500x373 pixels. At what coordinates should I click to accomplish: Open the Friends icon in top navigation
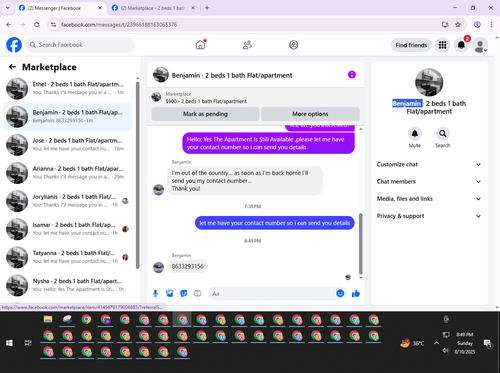pos(247,45)
